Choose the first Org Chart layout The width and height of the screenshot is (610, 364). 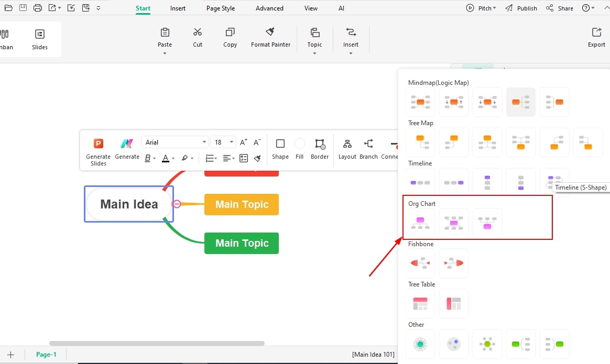420,222
